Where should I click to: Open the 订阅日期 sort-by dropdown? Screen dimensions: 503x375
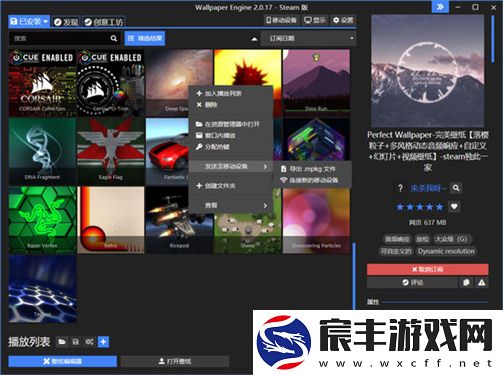tap(308, 39)
